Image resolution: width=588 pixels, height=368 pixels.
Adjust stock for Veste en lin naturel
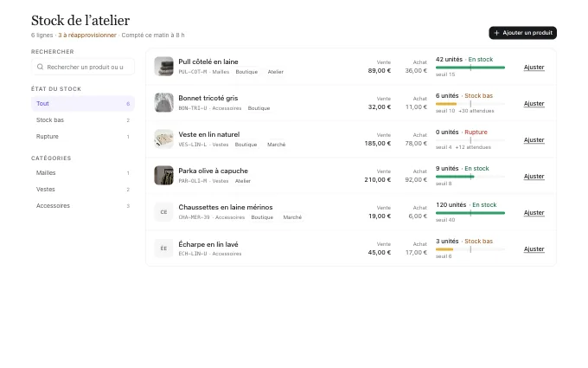pyautogui.click(x=534, y=140)
